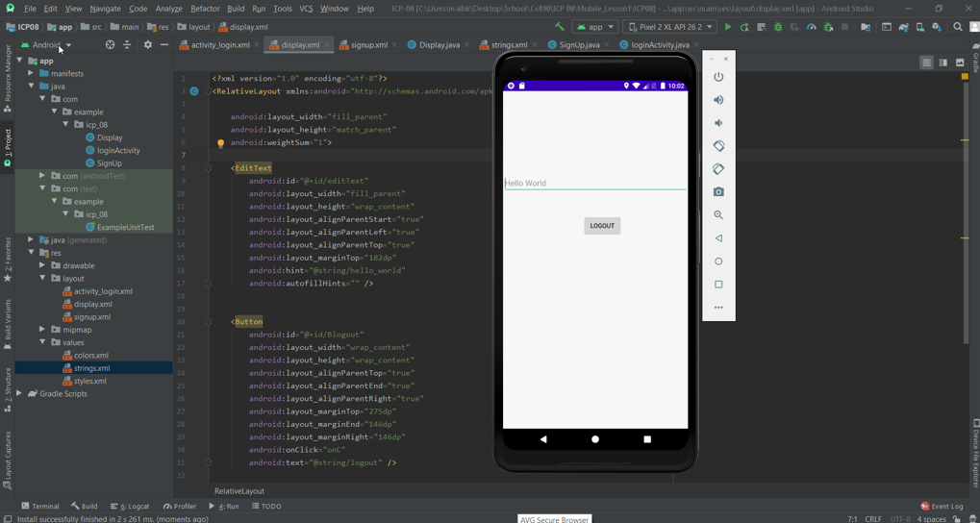980x523 pixels.
Task: Click emulator volume up icon
Action: click(718, 100)
